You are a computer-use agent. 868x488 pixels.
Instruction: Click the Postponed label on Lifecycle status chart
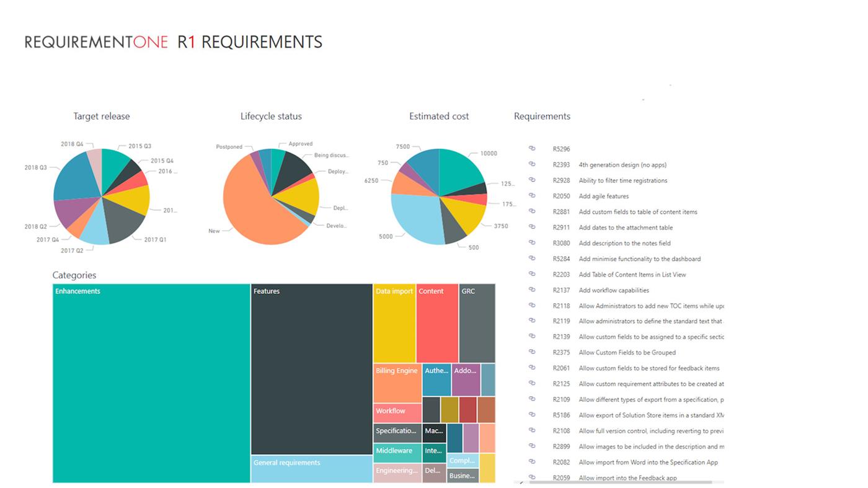coord(229,147)
